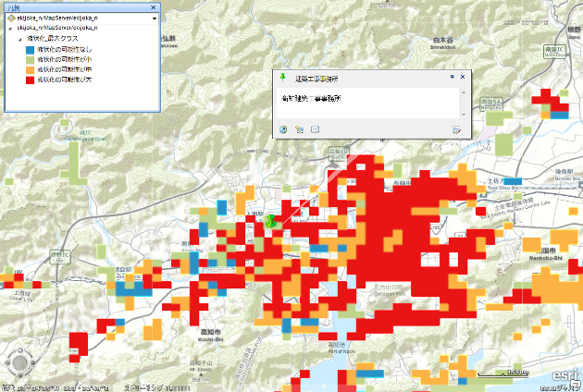Click the envelope email icon in the popup
The height and width of the screenshot is (392, 583).
tap(315, 129)
